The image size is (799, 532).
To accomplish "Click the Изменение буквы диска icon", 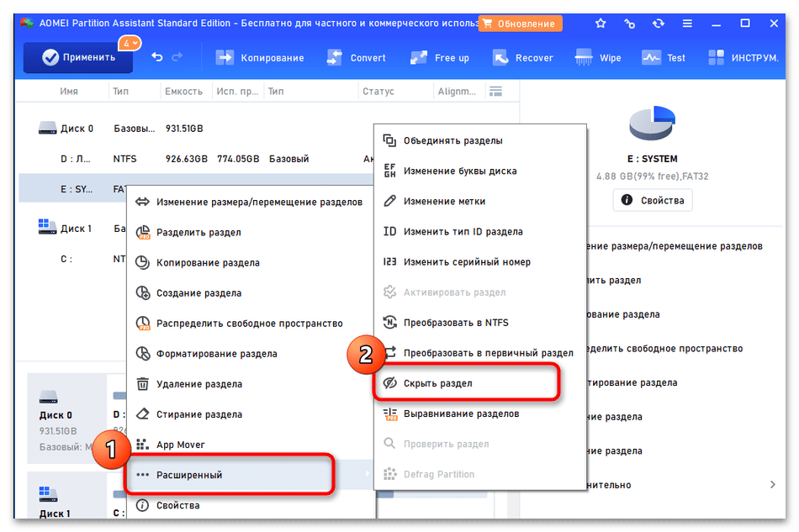I will 389,171.
